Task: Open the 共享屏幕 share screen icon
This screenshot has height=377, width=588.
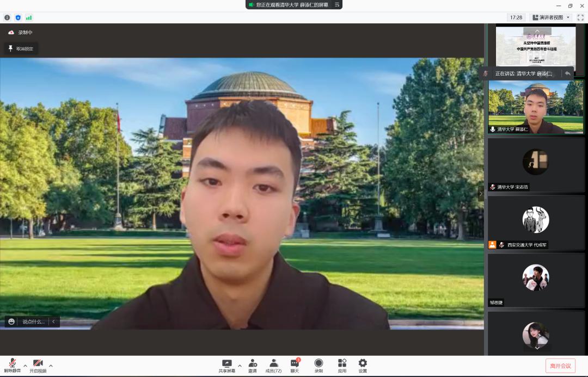Action: click(226, 363)
